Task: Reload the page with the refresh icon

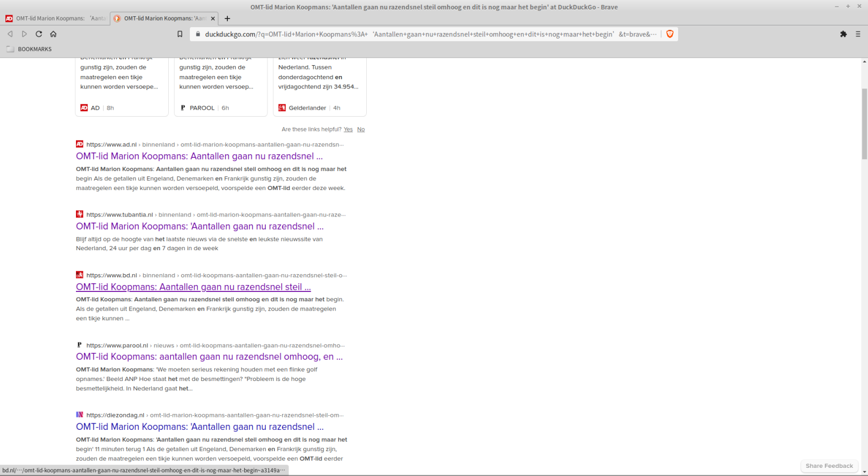Action: click(x=39, y=34)
